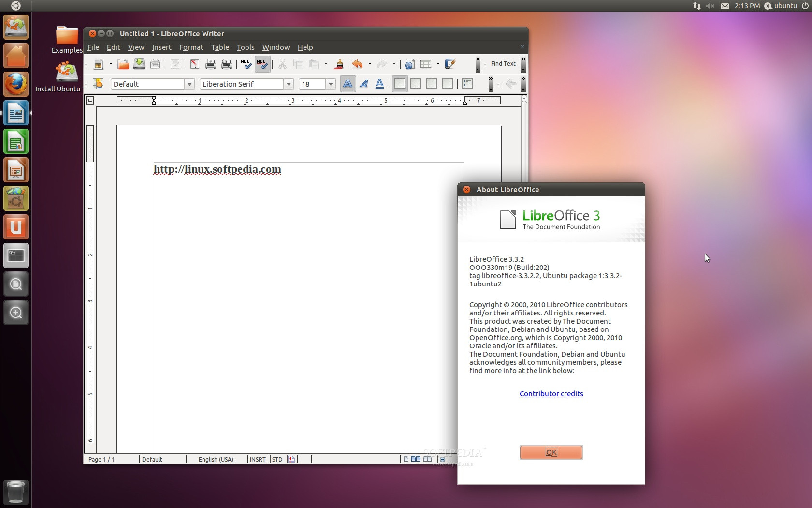
Task: Expand the font size 18 dropdown
Action: point(331,84)
